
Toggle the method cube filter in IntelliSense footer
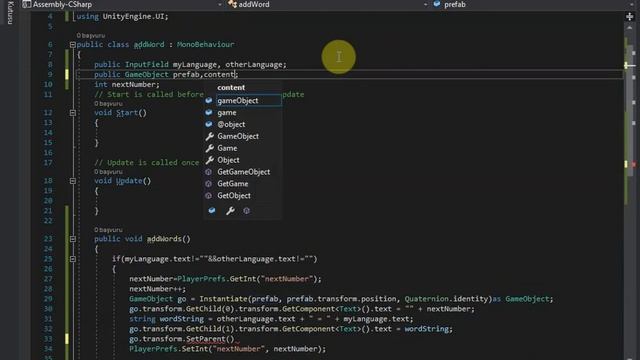pos(247,211)
